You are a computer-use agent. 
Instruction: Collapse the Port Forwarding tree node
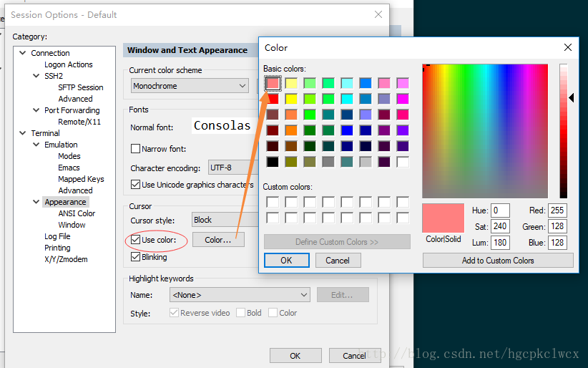(x=36, y=110)
